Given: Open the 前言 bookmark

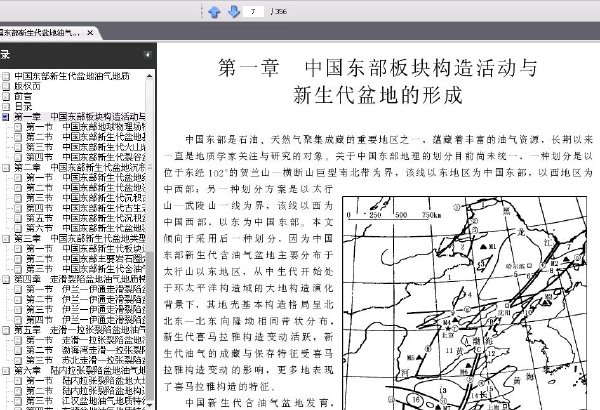Looking at the screenshot, I should 23,96.
